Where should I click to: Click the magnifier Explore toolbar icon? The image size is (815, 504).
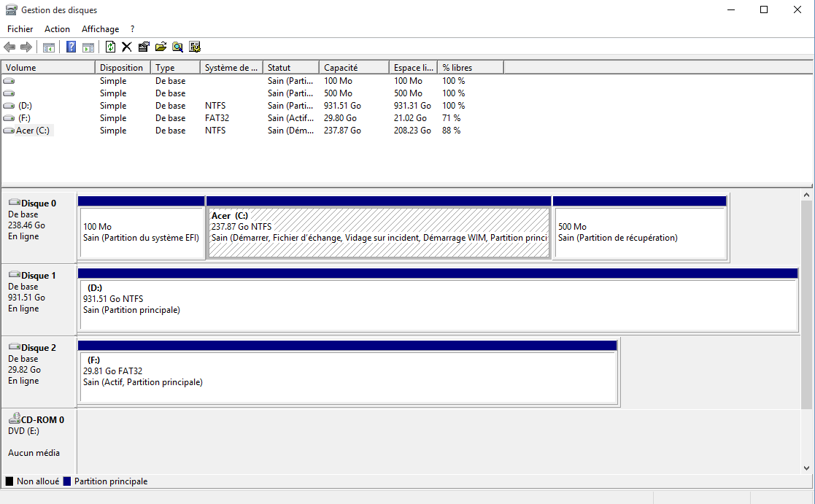pyautogui.click(x=177, y=47)
